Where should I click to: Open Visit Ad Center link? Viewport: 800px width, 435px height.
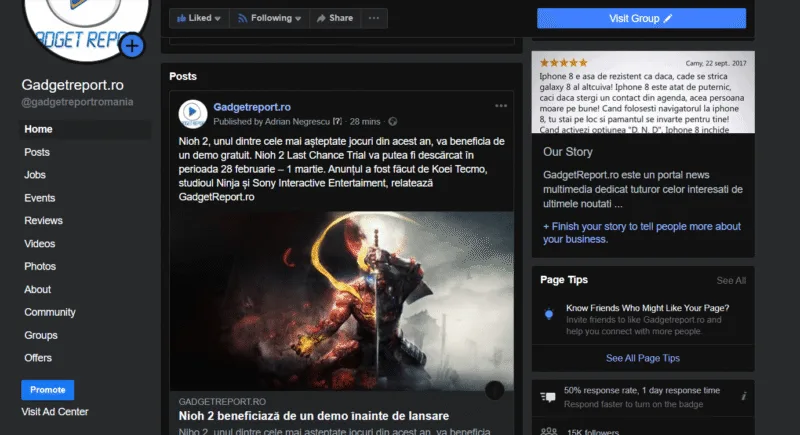(55, 412)
